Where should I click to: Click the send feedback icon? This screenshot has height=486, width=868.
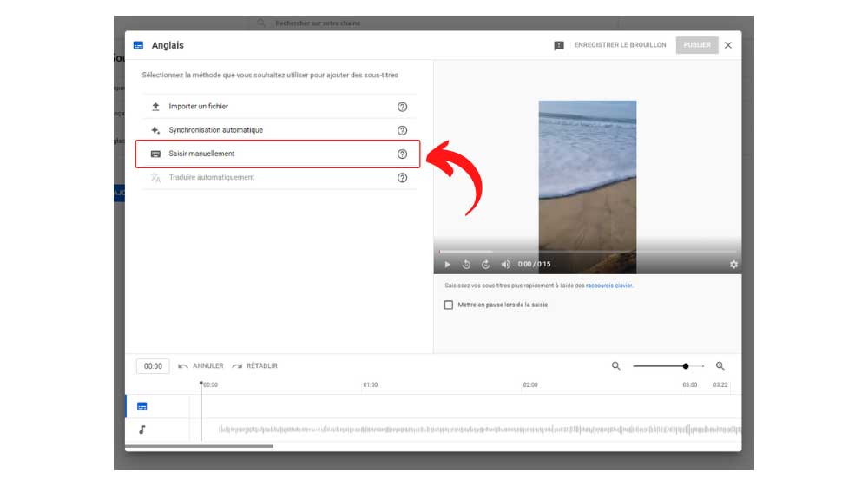[x=559, y=45]
